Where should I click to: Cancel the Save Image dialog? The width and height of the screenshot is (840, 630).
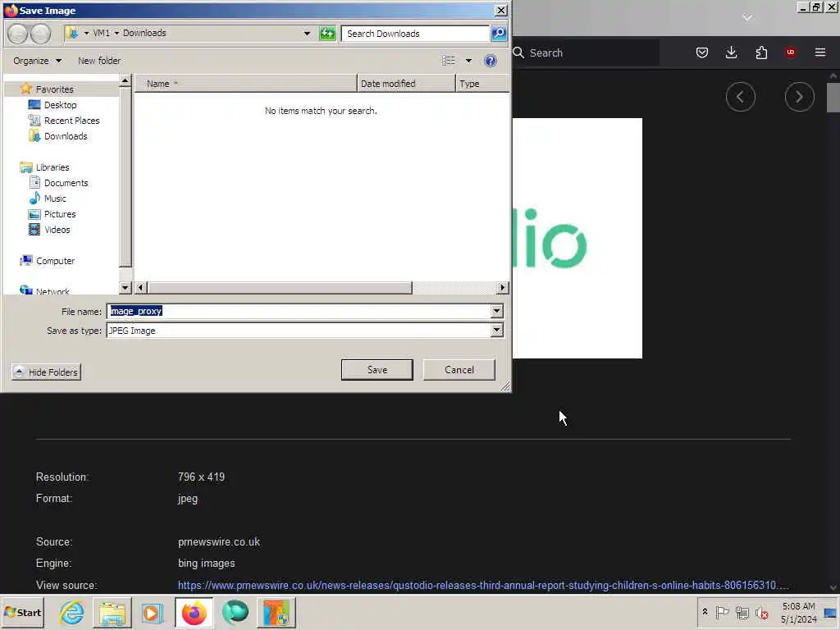pyautogui.click(x=459, y=370)
